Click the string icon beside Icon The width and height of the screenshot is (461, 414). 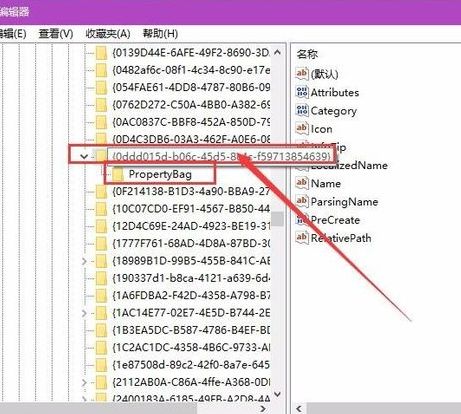pyautogui.click(x=302, y=128)
